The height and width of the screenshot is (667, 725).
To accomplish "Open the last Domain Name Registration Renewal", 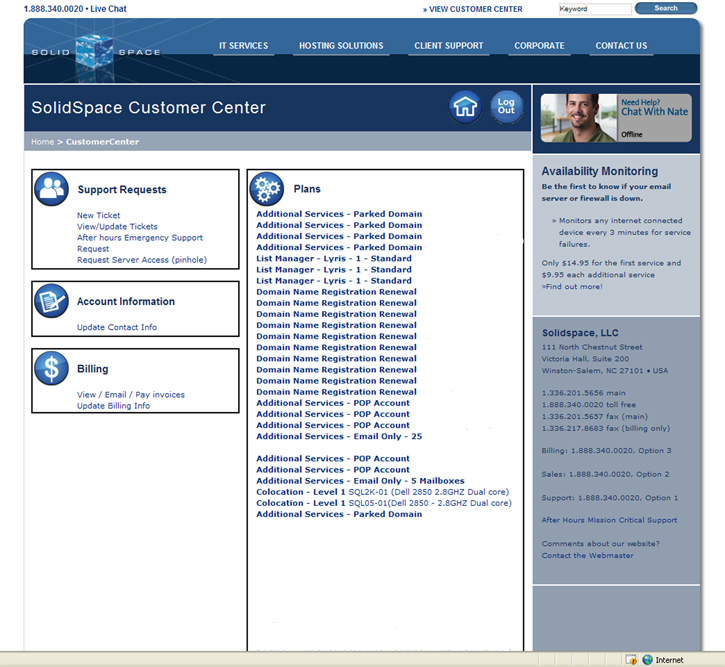I will 337,392.
